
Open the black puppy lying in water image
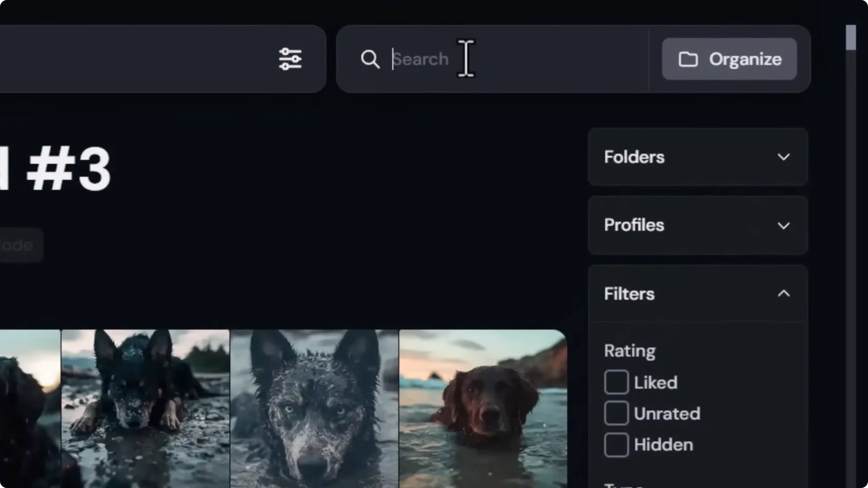[145, 408]
